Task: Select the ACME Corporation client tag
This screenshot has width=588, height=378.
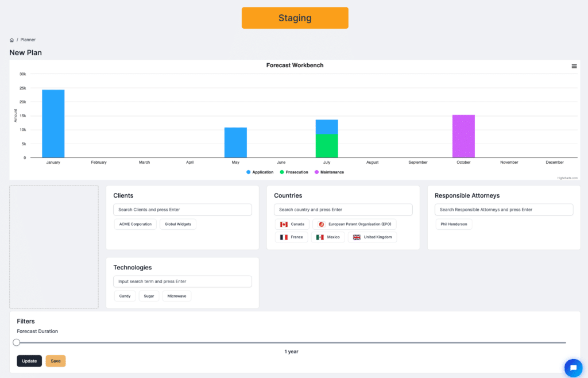Action: click(136, 224)
